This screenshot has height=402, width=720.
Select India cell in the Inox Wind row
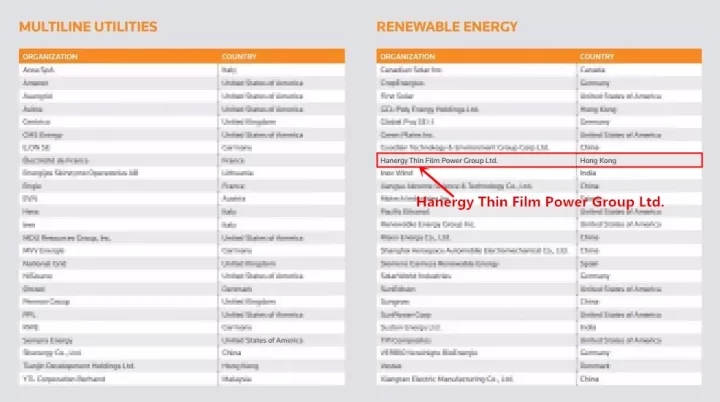(x=639, y=173)
